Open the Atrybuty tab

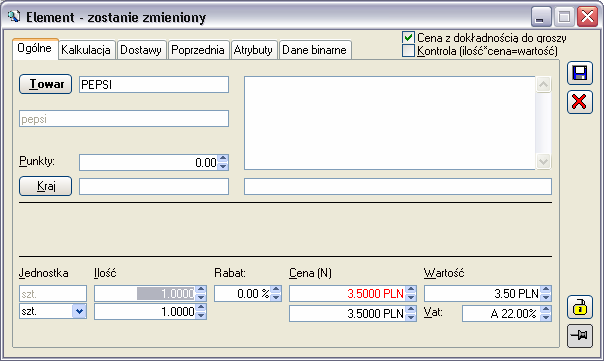253,50
